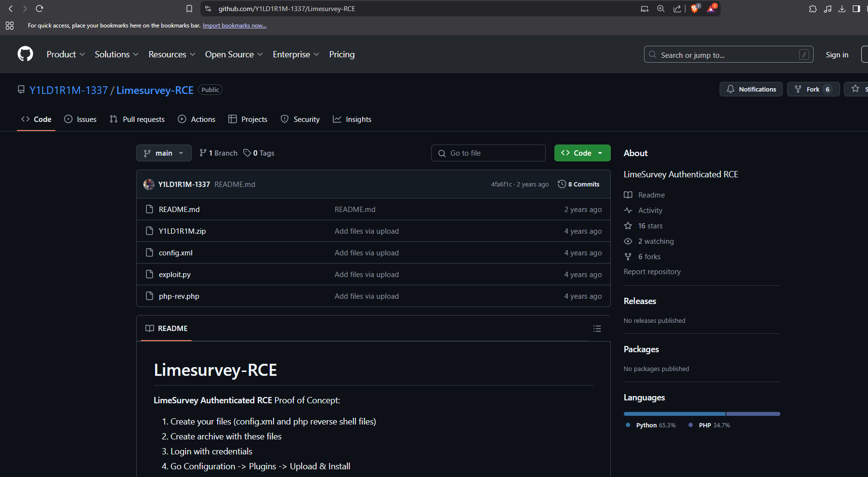Expand the Open Source menu
Viewport: 868px width, 477px height.
(234, 54)
